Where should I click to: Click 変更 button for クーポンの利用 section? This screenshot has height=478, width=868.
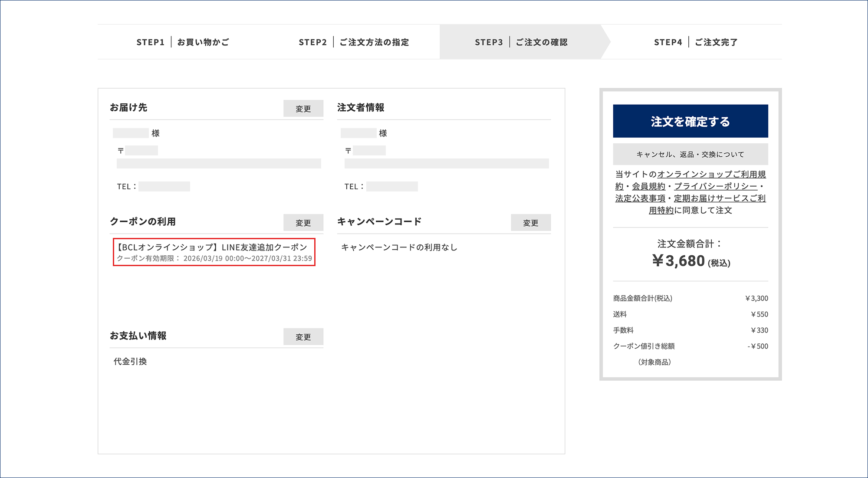tap(303, 223)
